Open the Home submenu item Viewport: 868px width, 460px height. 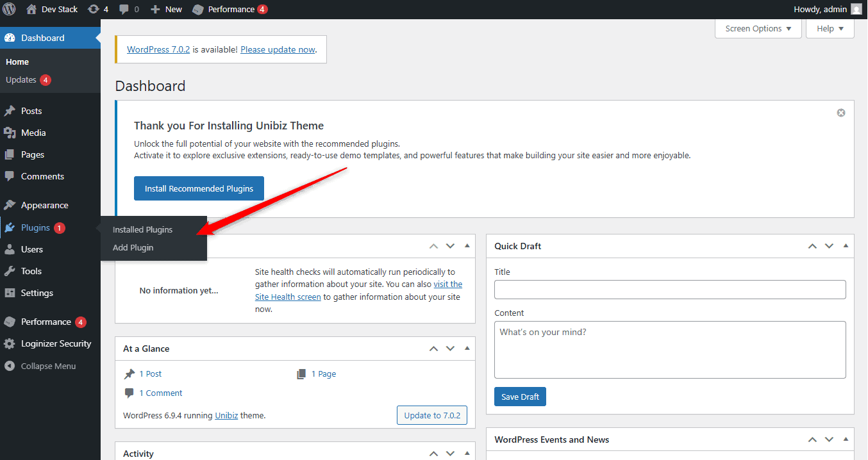(17, 62)
